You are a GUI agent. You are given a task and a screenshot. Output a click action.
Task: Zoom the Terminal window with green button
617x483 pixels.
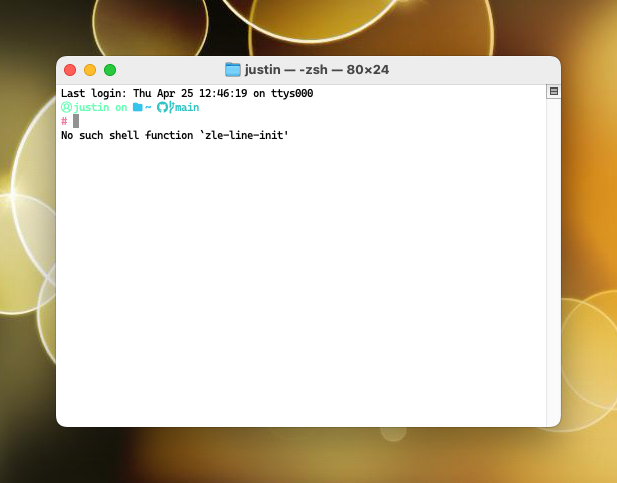(110, 70)
